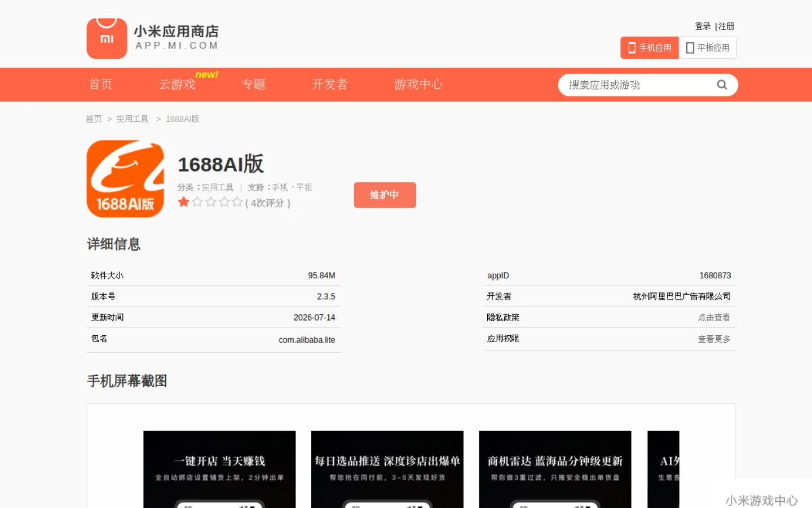Open the 游戏中心 navigation tab
The width and height of the screenshot is (812, 508).
point(418,84)
